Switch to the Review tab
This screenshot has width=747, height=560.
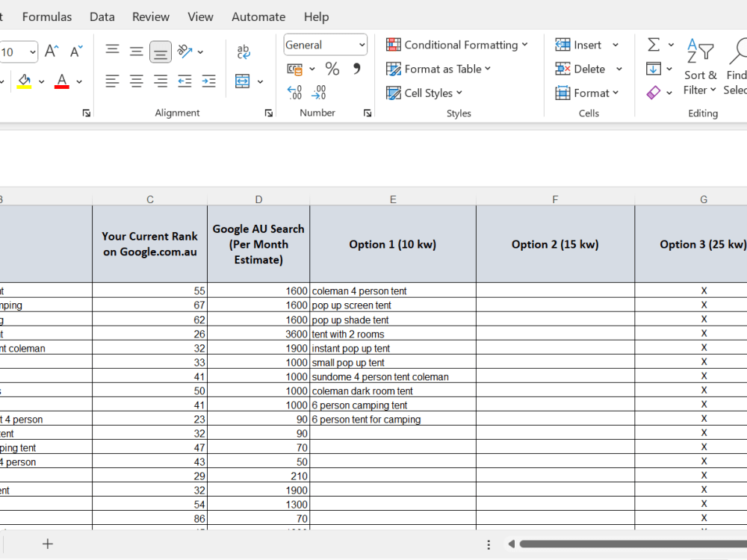[151, 16]
